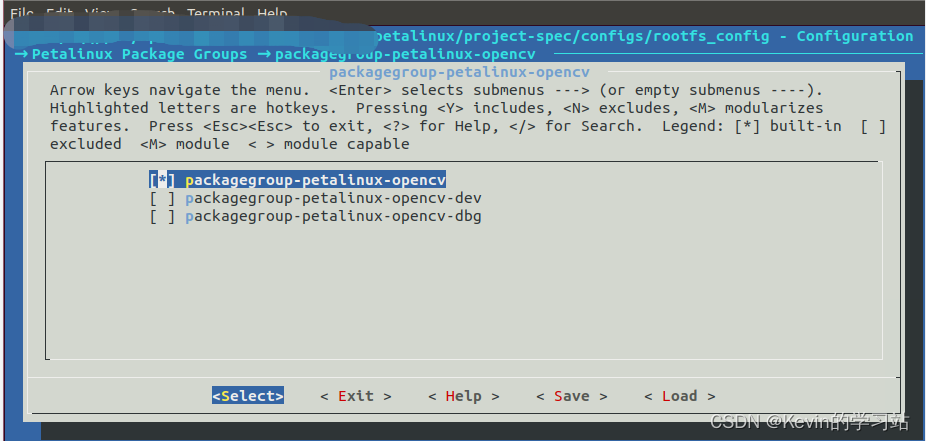Open < Help > at the bottom
The image size is (926, 441).
pyautogui.click(x=464, y=396)
